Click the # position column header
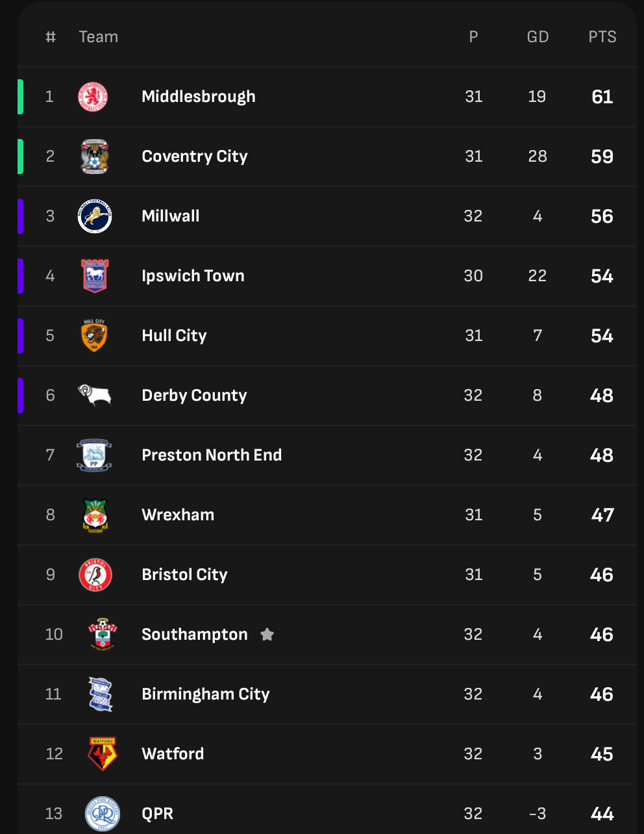The image size is (644, 834). (x=51, y=37)
